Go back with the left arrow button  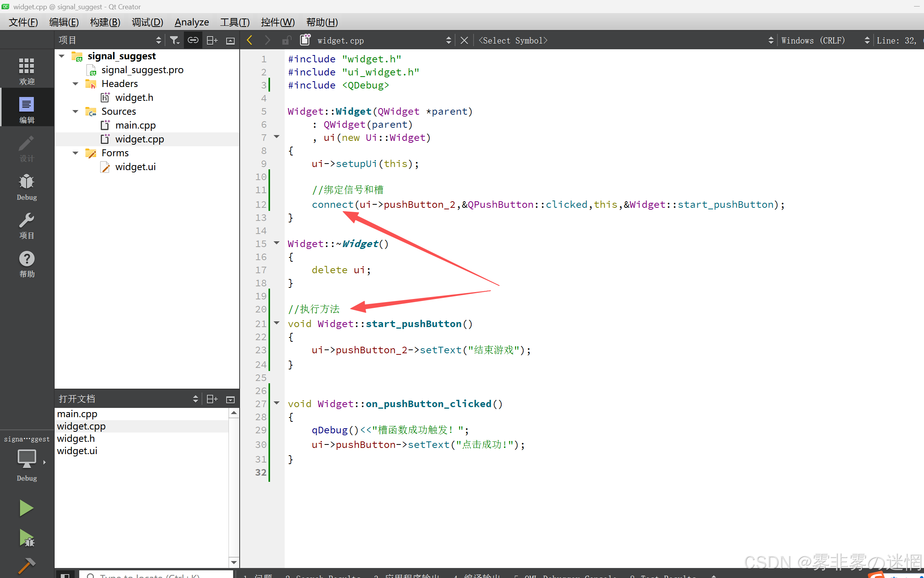[250, 40]
